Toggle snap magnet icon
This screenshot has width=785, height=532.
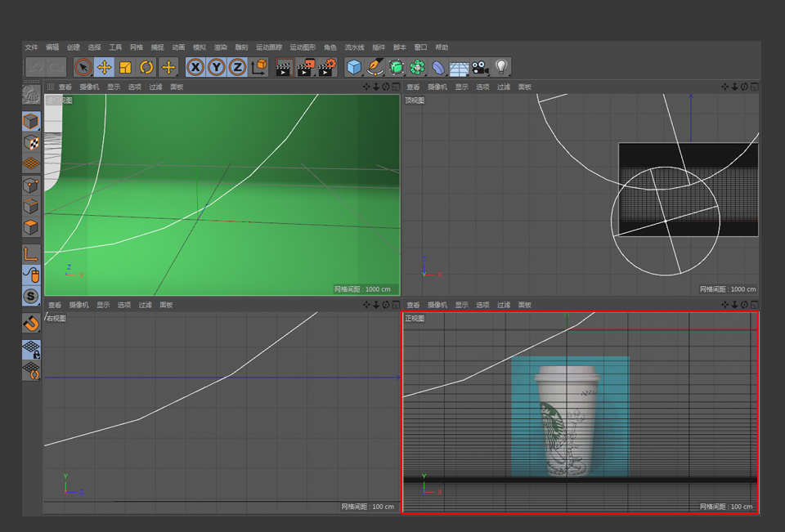(31, 324)
